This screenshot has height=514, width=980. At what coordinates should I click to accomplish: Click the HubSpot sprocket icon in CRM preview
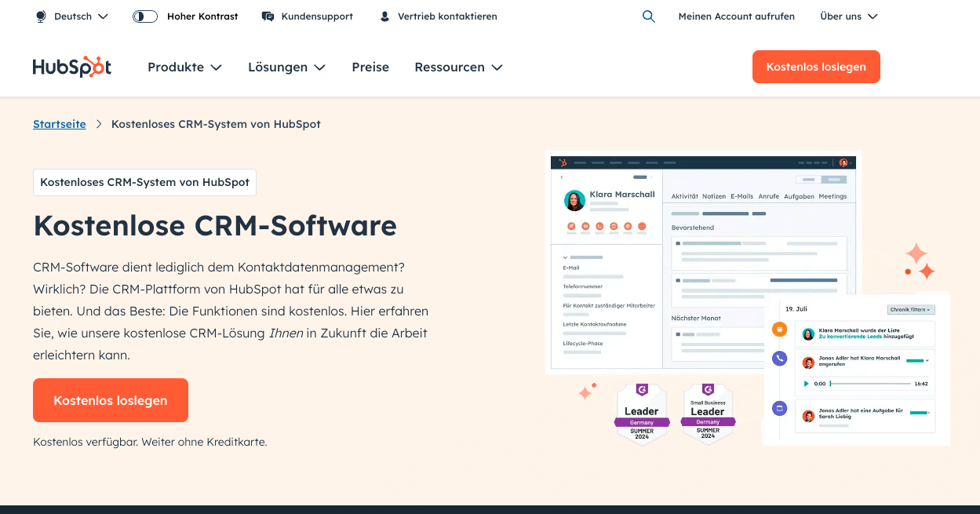point(563,162)
